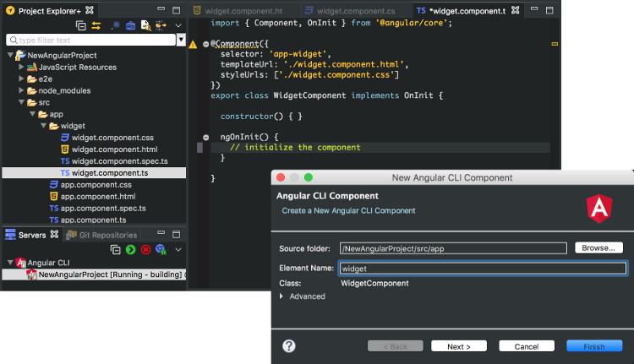The width and height of the screenshot is (634, 364).
Task: Click the blue 'Rb' briefcase icon
Action: click(130, 26)
